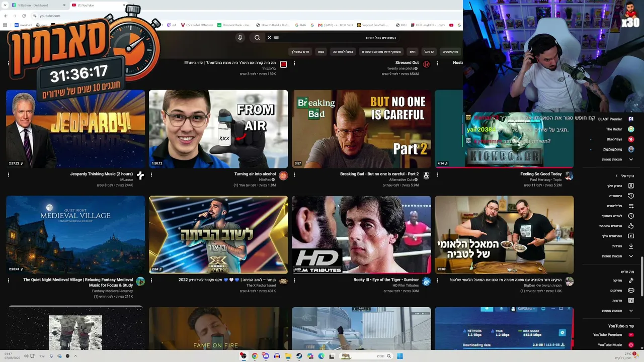Image resolution: width=644 pixels, height=362 pixels.
Task: Open more options for Quiet Night Medieval Village
Action: click(9, 281)
